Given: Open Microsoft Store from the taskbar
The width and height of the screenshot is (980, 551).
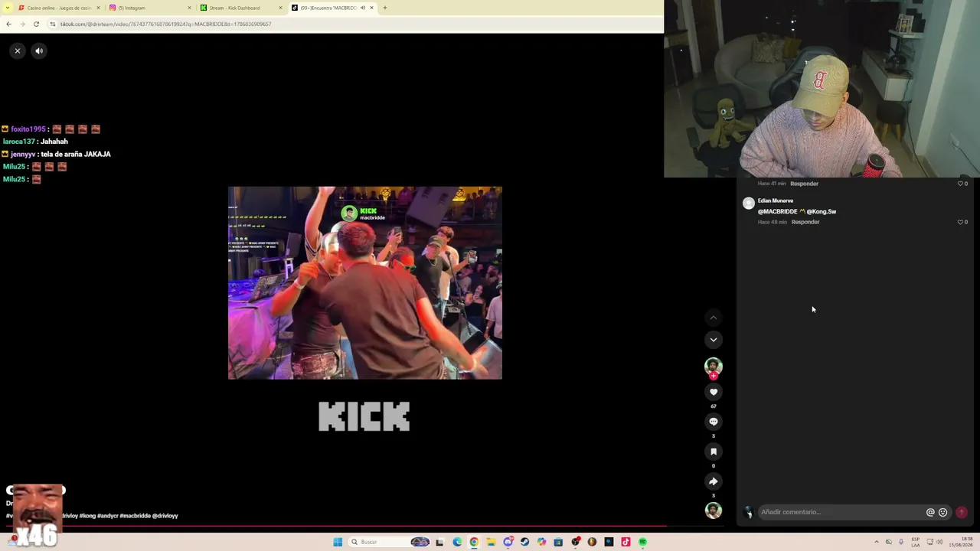Looking at the screenshot, I should point(558,542).
